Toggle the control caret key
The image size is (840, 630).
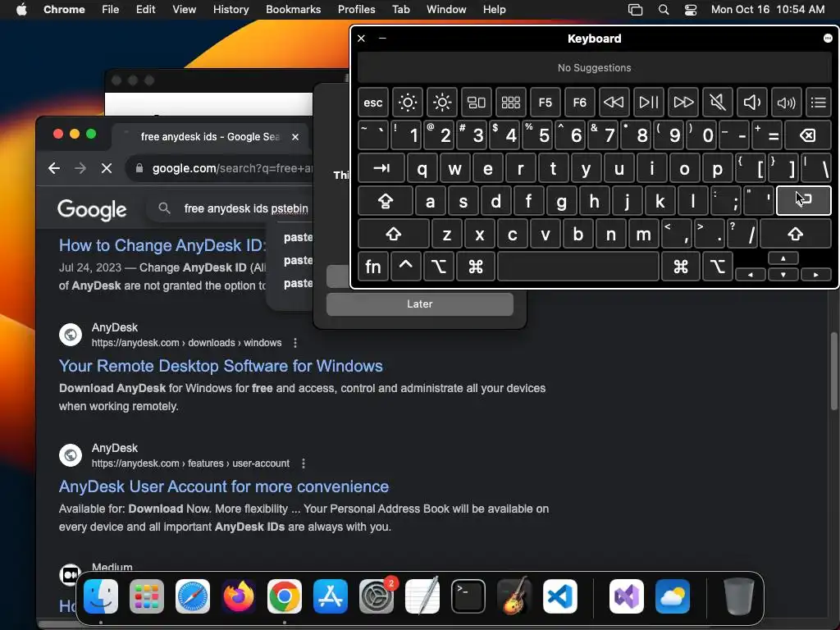coord(405,267)
